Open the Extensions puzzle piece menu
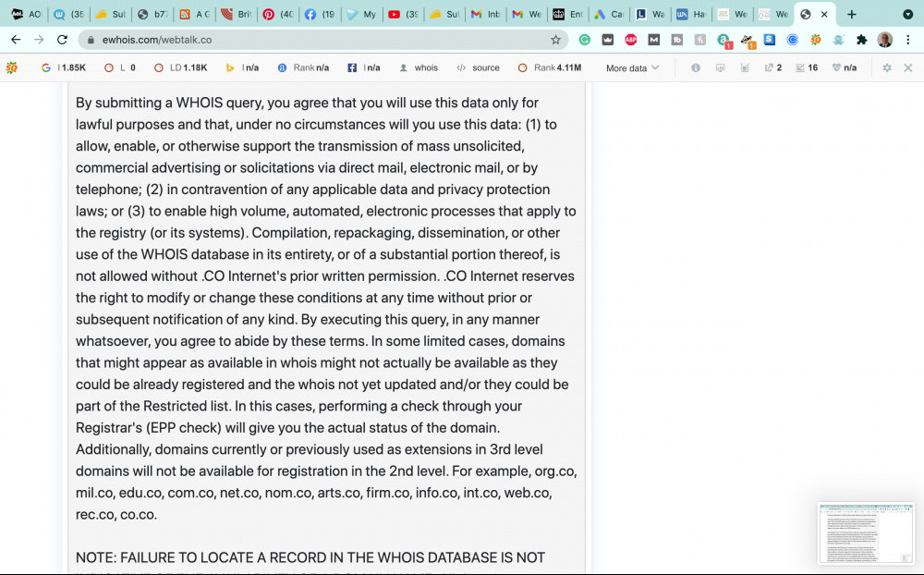The height and width of the screenshot is (575, 924). pos(861,40)
